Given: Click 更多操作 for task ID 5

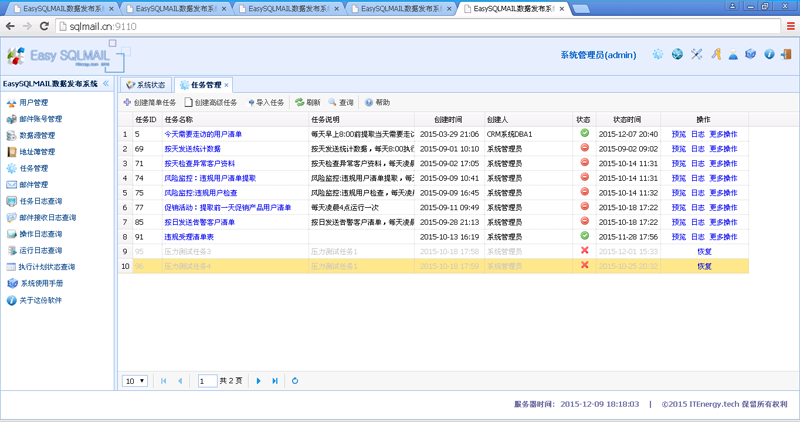Looking at the screenshot, I should [723, 134].
